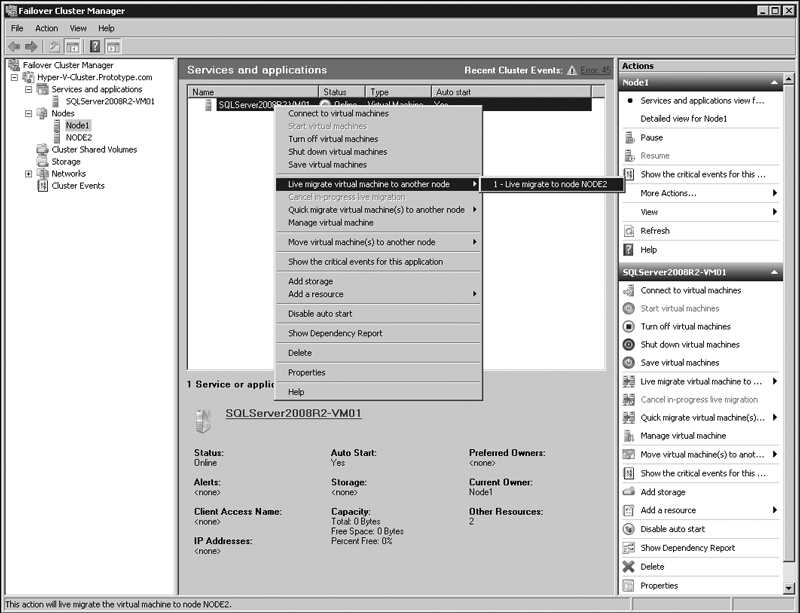The width and height of the screenshot is (800, 613).
Task: Click the Delete X icon in Actions
Action: click(629, 567)
